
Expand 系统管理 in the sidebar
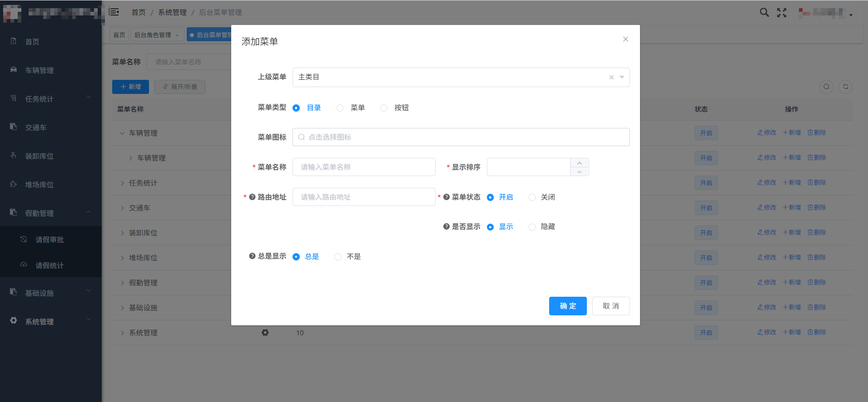[x=51, y=322]
